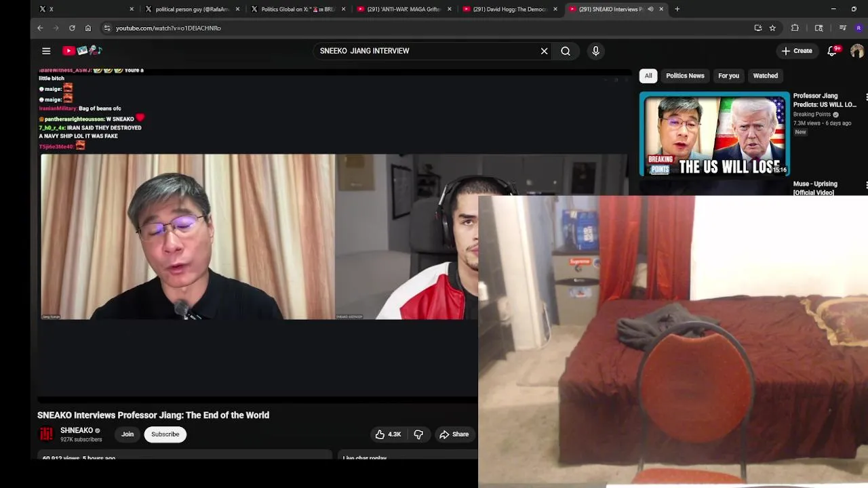Mute the SNEAKO Interviews tab audio
This screenshot has width=868, height=488.
coord(650,9)
